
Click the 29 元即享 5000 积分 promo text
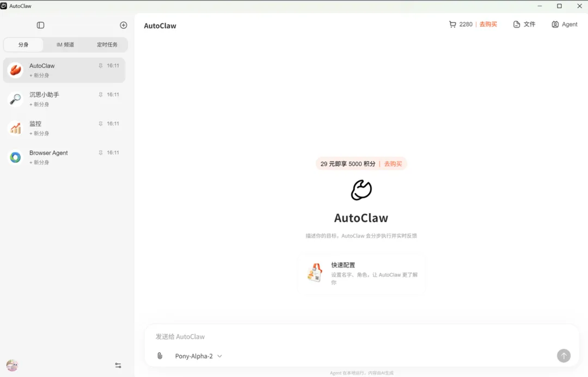click(347, 164)
